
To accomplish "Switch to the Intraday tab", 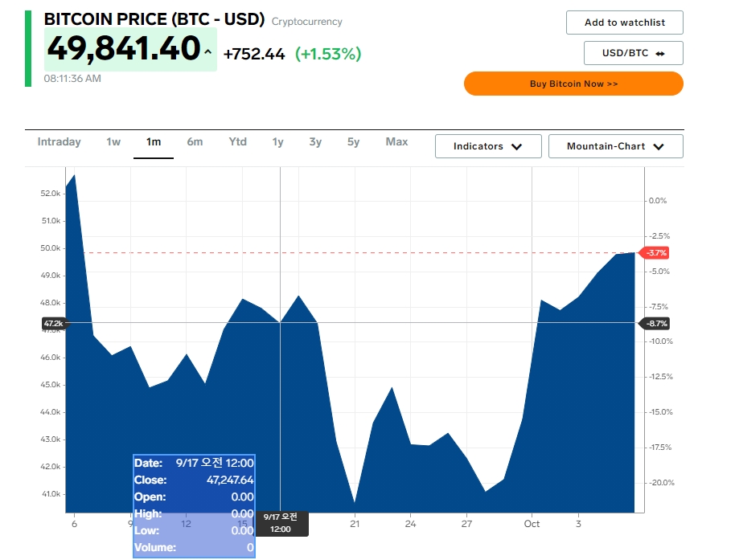I will coord(59,142).
